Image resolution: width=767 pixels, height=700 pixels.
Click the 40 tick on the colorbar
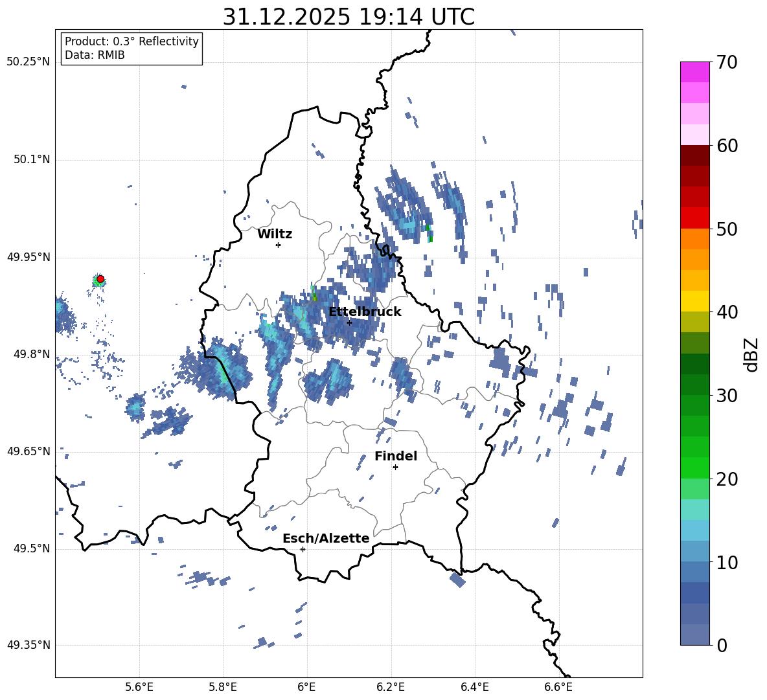pos(727,312)
